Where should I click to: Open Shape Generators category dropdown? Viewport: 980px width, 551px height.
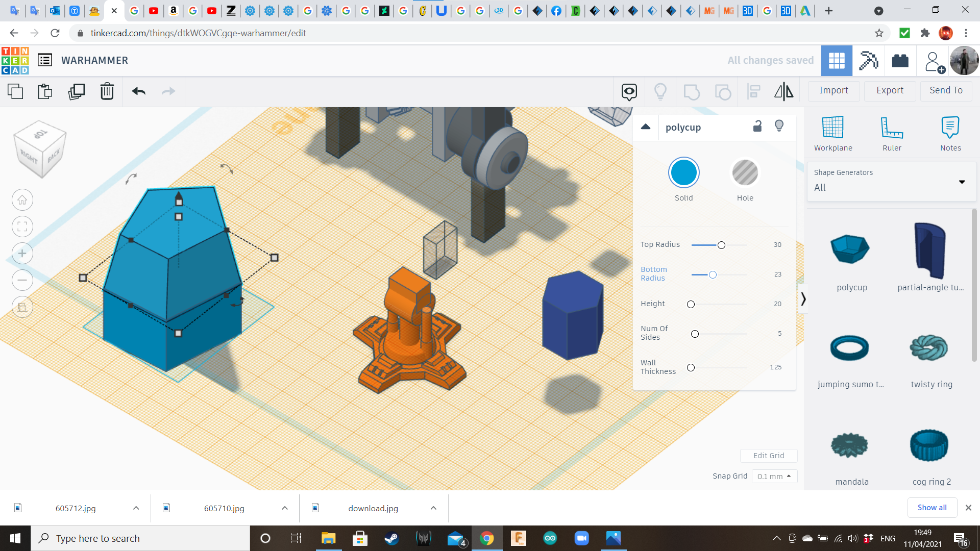891,182
